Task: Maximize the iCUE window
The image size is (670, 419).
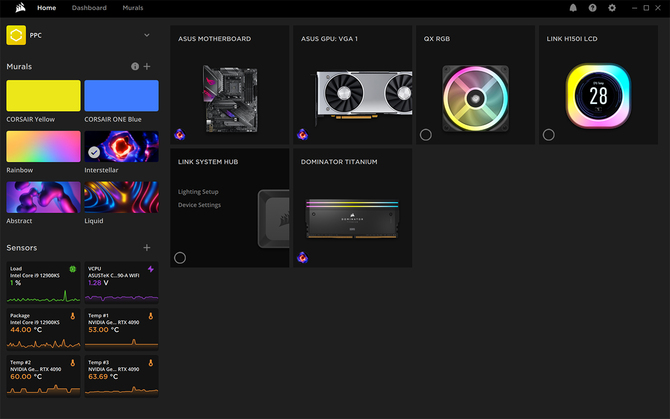Action: coord(646,8)
